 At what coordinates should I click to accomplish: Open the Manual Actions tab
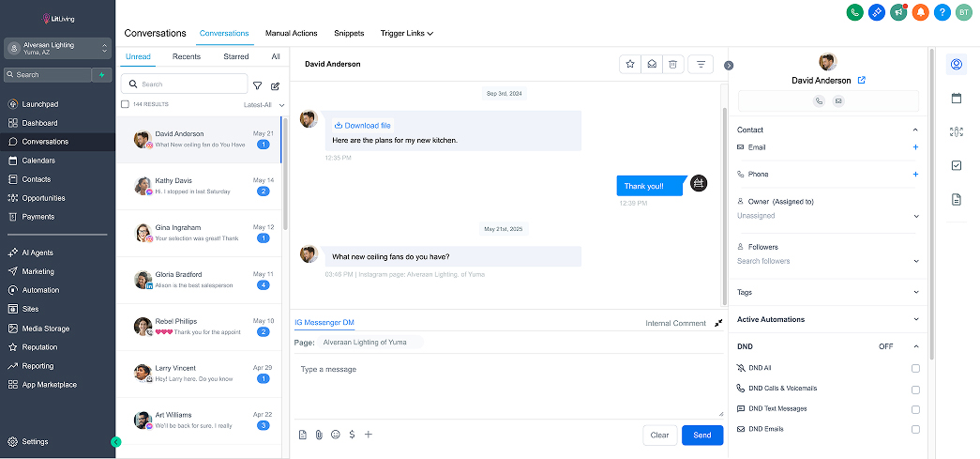pos(291,33)
